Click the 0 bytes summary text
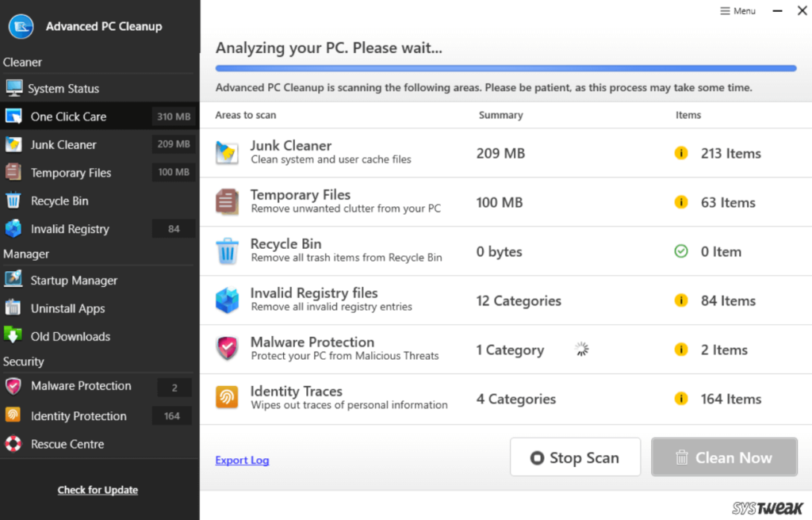The height and width of the screenshot is (520, 812). point(500,252)
